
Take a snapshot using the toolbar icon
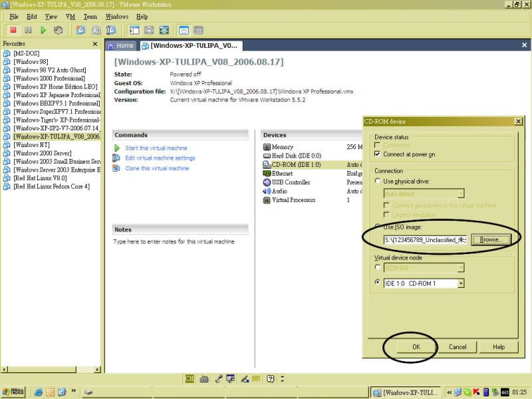click(80, 30)
